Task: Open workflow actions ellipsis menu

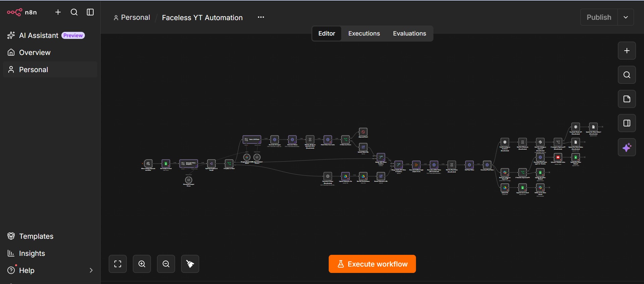Action: click(261, 17)
